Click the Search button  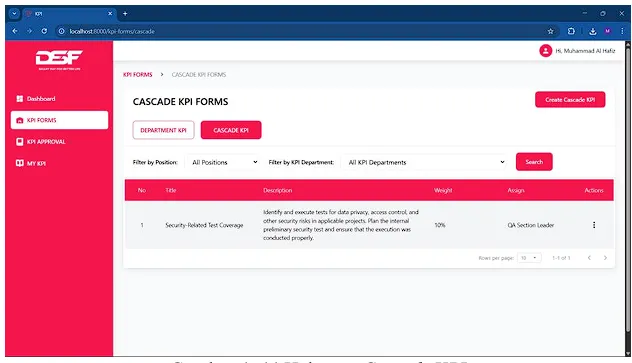click(534, 162)
